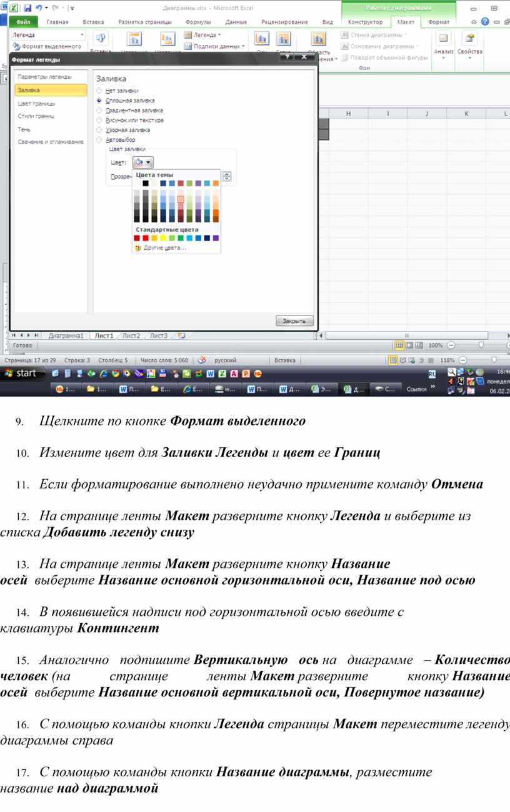Image resolution: width=510 pixels, height=812 pixels.
Task: Click the Save icon in quick access toolbar
Action: tap(28, 8)
